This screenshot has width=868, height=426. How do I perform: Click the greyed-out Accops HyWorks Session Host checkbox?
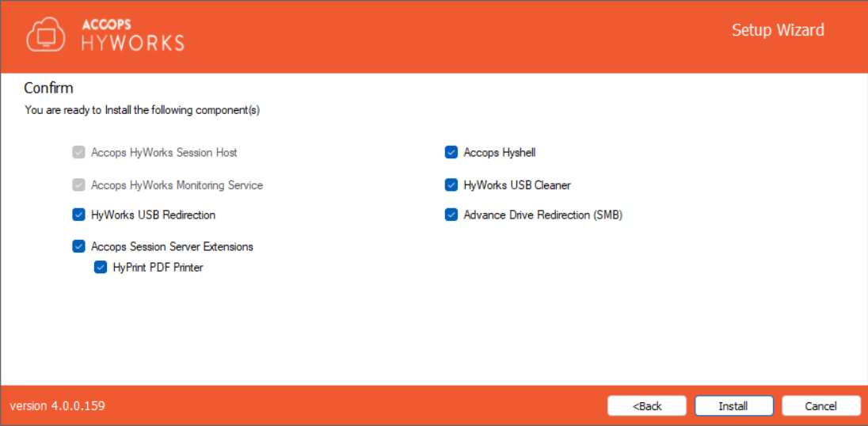point(78,152)
